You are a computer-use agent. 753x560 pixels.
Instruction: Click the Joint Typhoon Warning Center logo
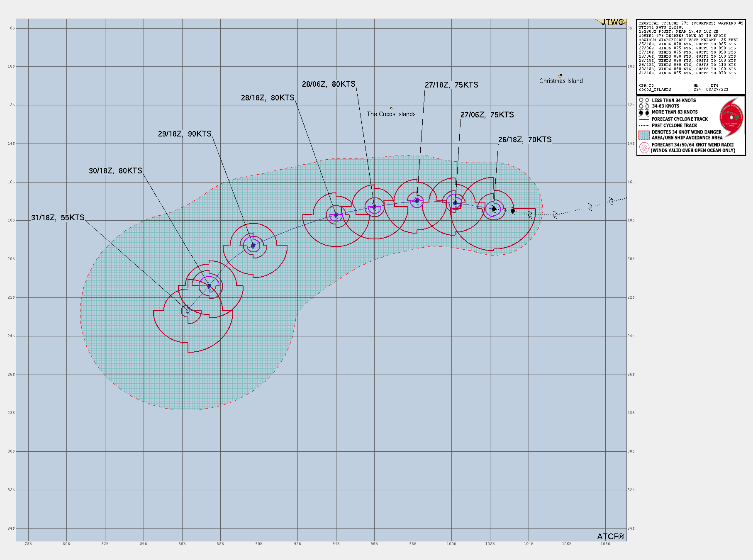pyautogui.click(x=731, y=117)
